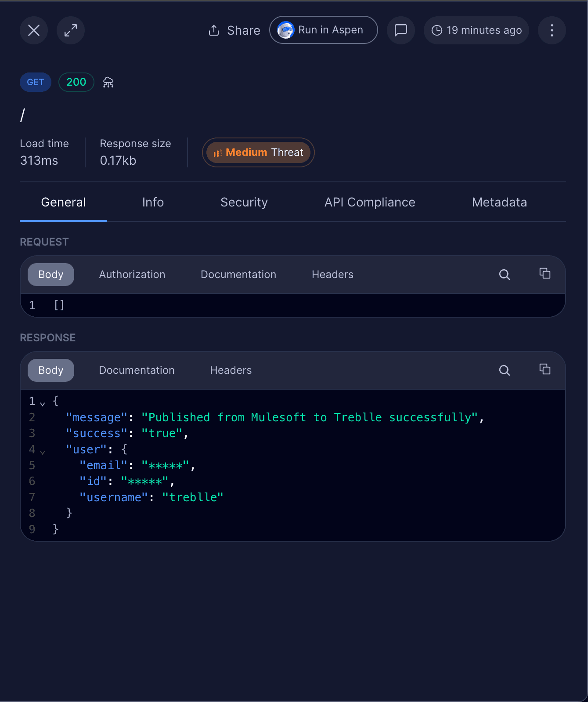Select the Response Body tab

pos(51,370)
